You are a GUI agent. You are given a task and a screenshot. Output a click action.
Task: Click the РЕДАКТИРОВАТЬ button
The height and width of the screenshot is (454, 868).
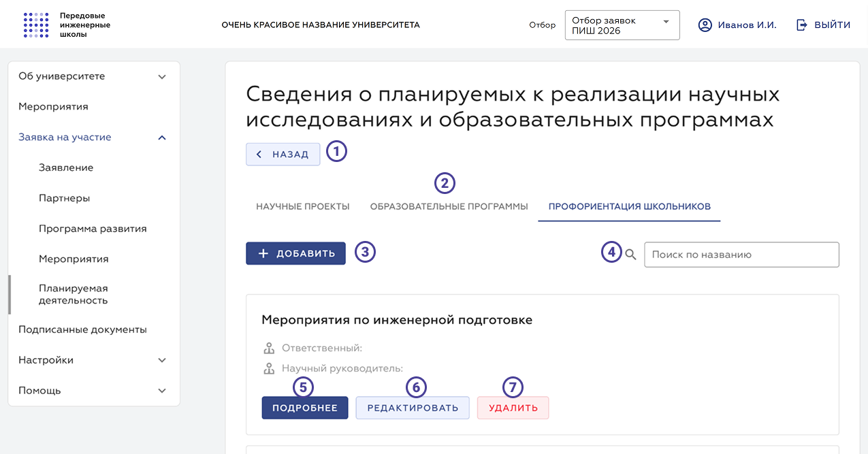coord(413,408)
